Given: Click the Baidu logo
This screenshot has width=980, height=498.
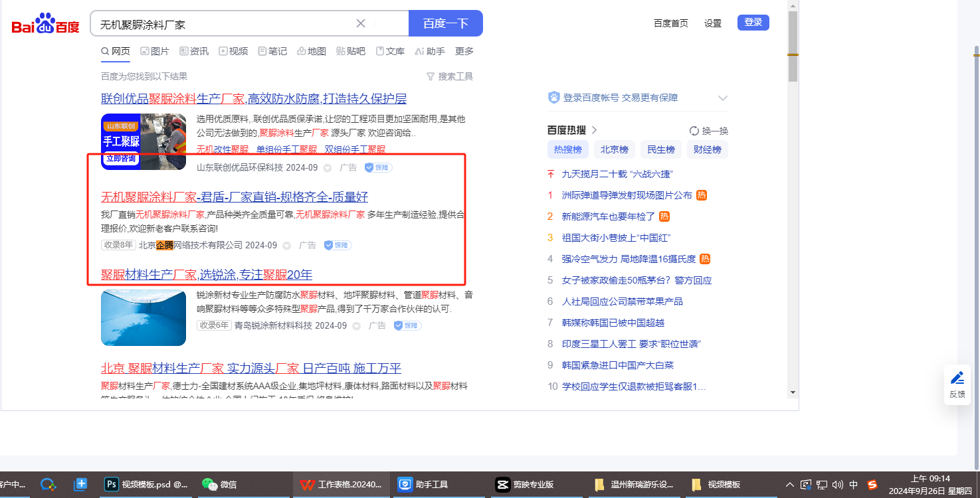Looking at the screenshot, I should coord(45,25).
